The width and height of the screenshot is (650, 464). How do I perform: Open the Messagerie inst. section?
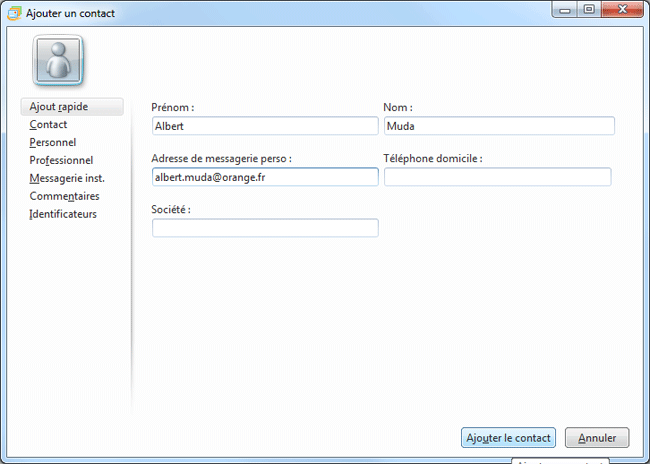click(67, 178)
